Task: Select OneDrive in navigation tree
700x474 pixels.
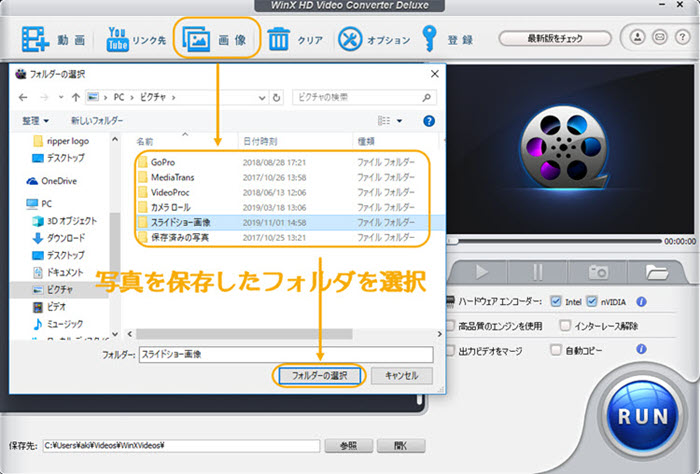Action: 52,181
